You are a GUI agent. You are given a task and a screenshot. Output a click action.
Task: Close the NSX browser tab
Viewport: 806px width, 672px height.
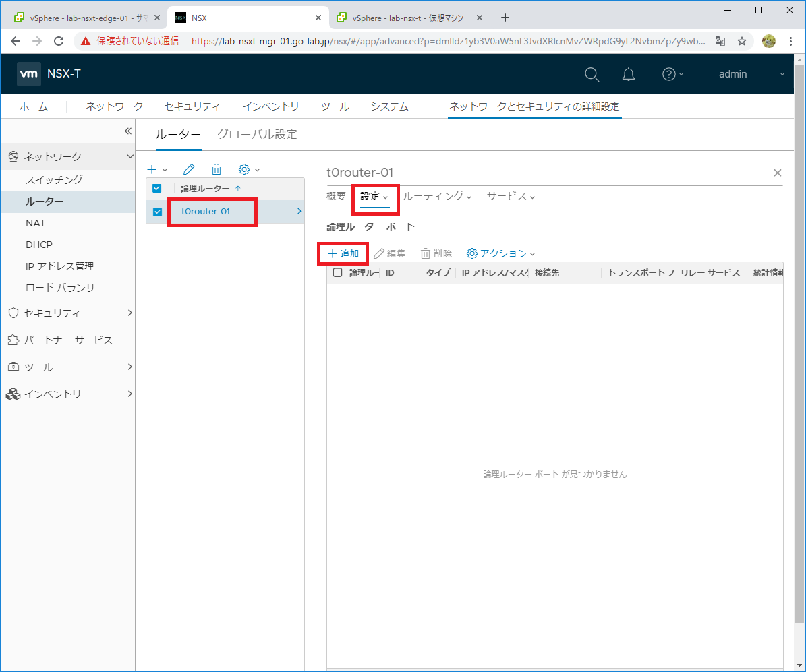[x=318, y=18]
